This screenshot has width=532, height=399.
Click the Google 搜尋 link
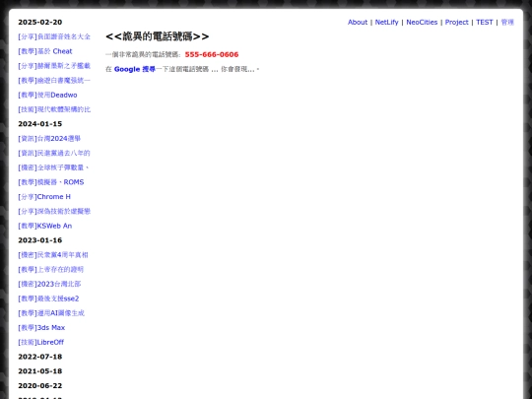click(135, 69)
